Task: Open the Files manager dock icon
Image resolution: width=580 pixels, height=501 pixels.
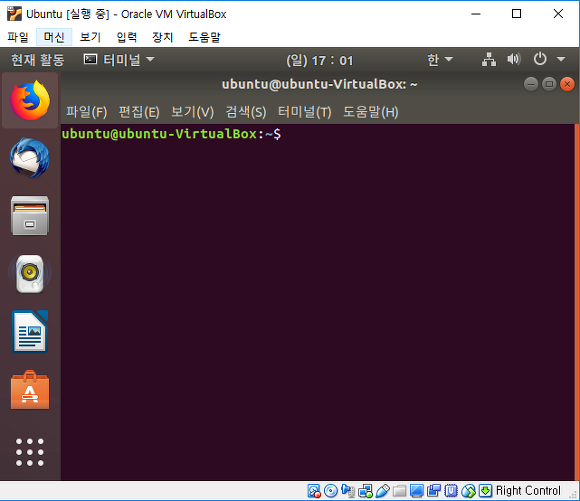Action: [x=30, y=216]
